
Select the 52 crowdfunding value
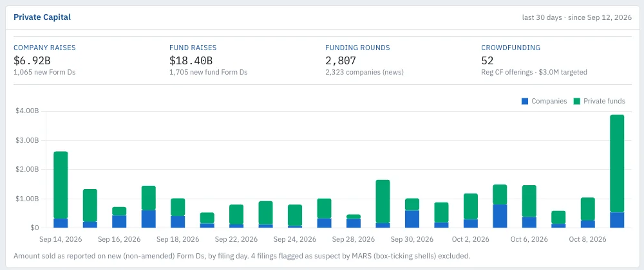pyautogui.click(x=487, y=60)
